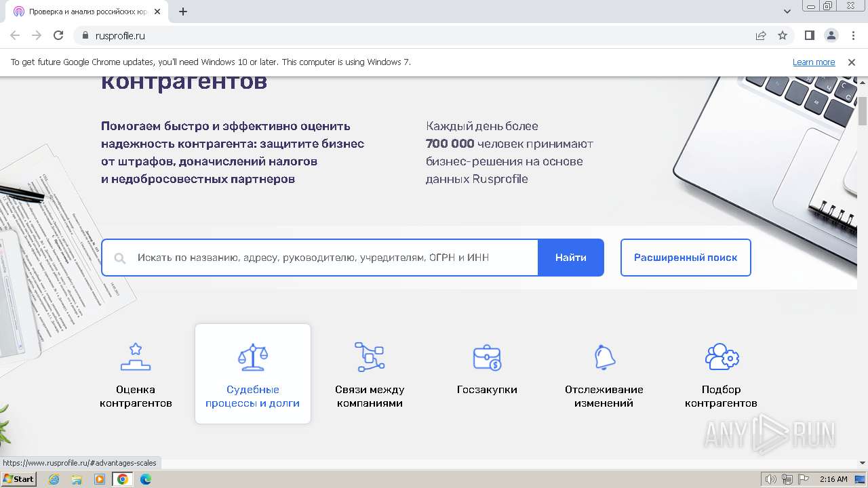This screenshot has height=488, width=868.
Task: Click the page vertical scrollbar thumb
Action: (863, 111)
